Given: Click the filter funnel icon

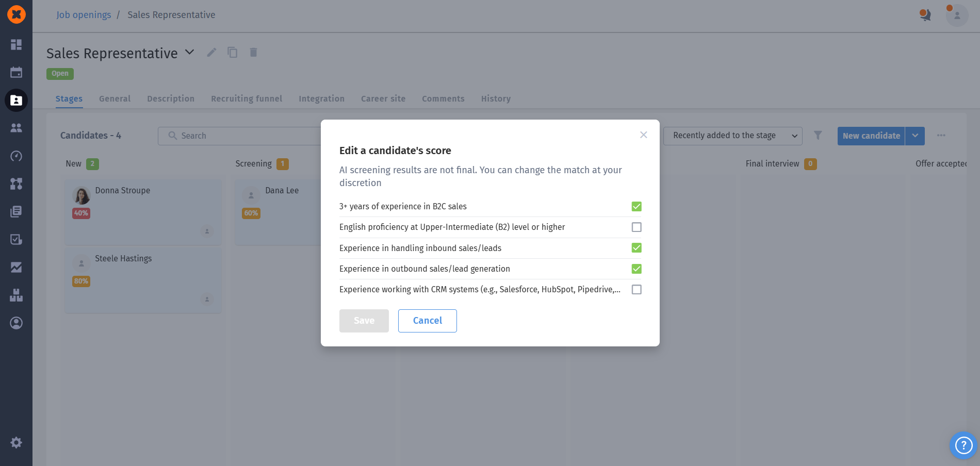Looking at the screenshot, I should pyautogui.click(x=818, y=135).
